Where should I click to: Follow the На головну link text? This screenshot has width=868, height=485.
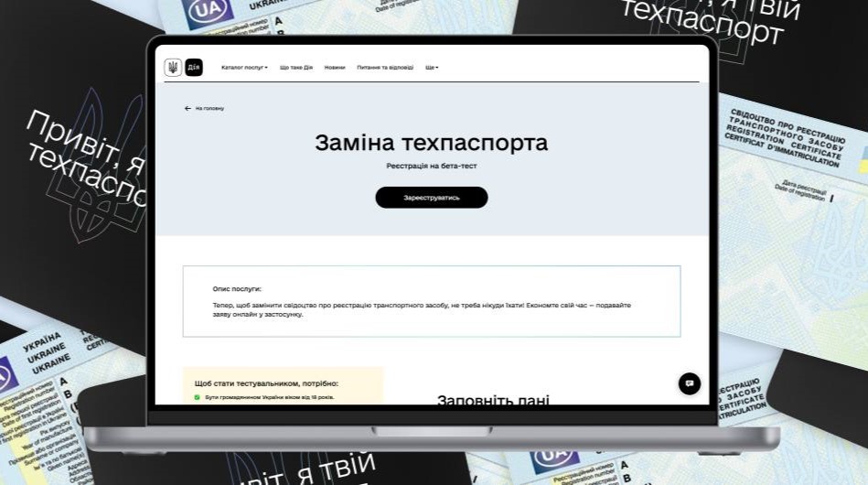(x=209, y=109)
